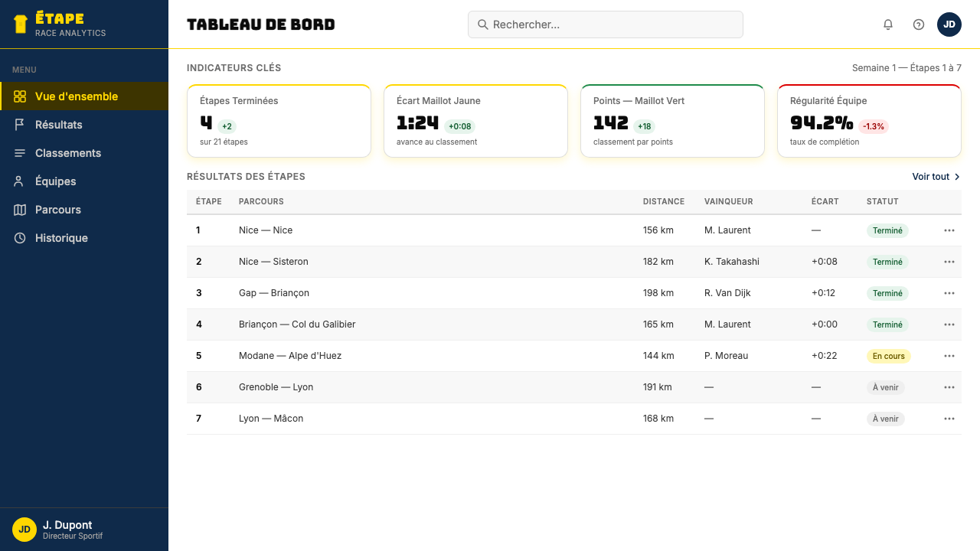The height and width of the screenshot is (551, 980).
Task: Open the help question-mark icon
Action: coord(919,24)
